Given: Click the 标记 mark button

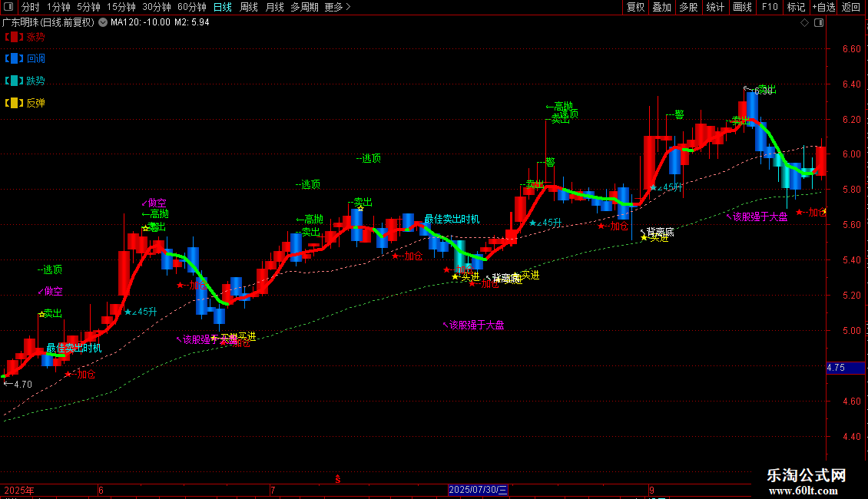Looking at the screenshot, I should coord(796,7).
